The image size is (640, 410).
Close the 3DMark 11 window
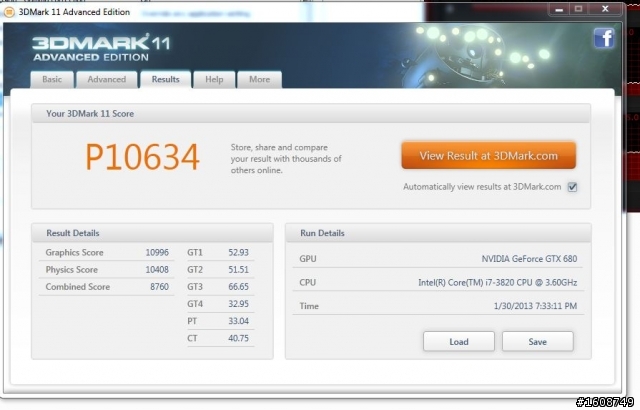605,9
